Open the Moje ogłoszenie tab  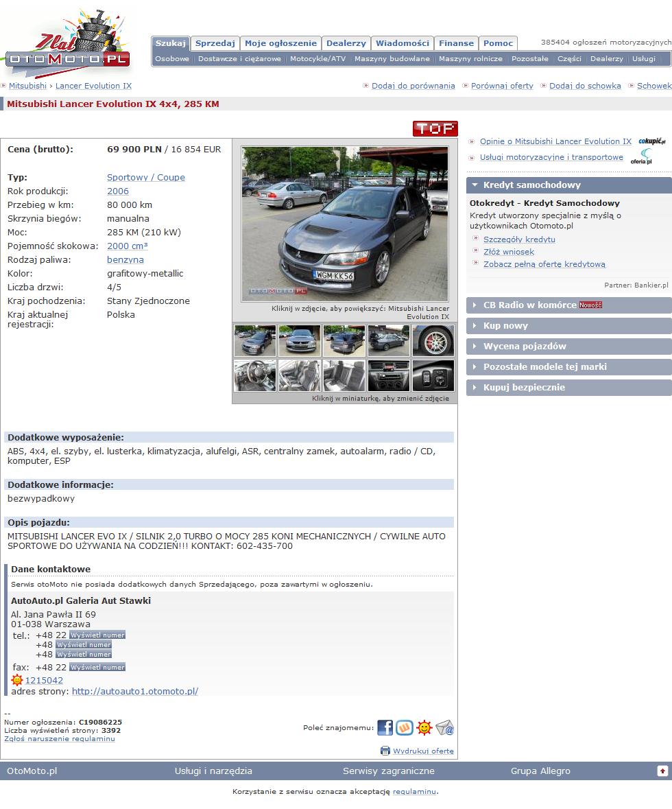[x=280, y=43]
